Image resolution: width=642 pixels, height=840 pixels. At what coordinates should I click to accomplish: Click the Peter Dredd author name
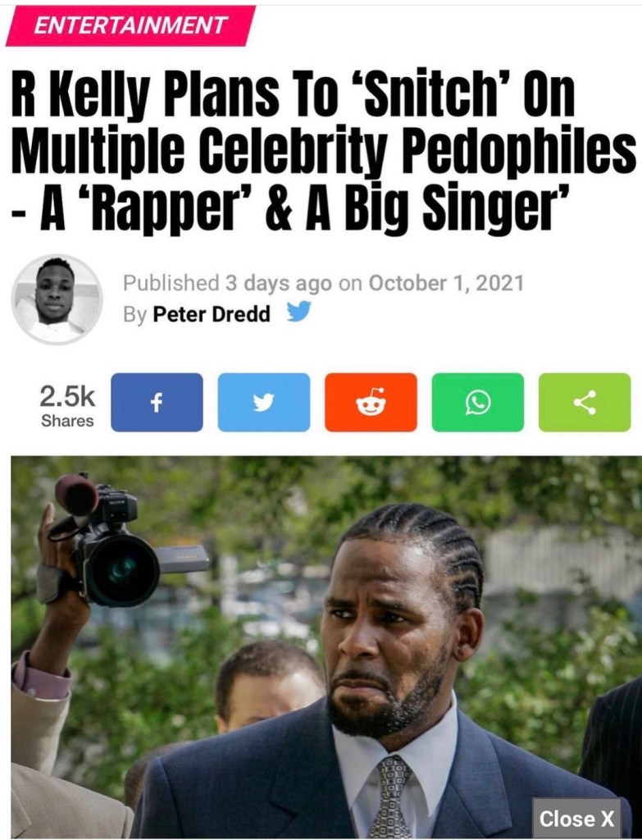[x=212, y=314]
